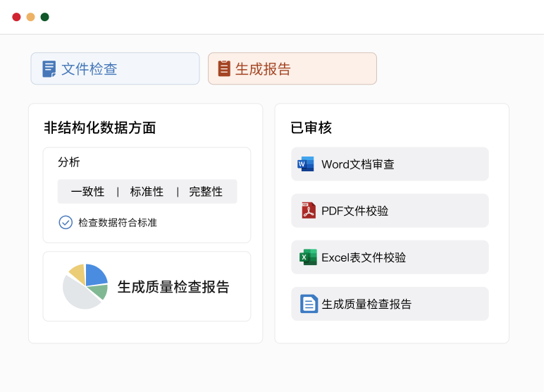Screen dimensions: 544x392
Task: Click the green Excel icon
Action: point(308,257)
